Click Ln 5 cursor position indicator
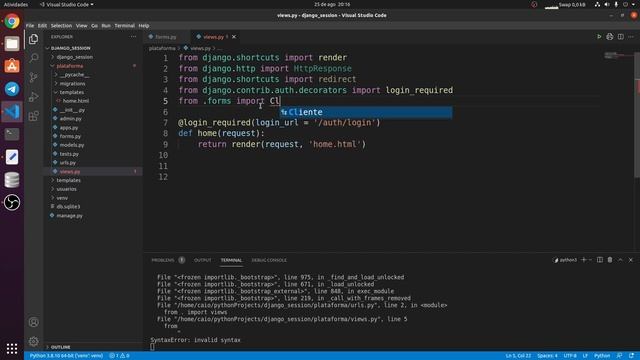The image size is (640, 360). [x=518, y=356]
